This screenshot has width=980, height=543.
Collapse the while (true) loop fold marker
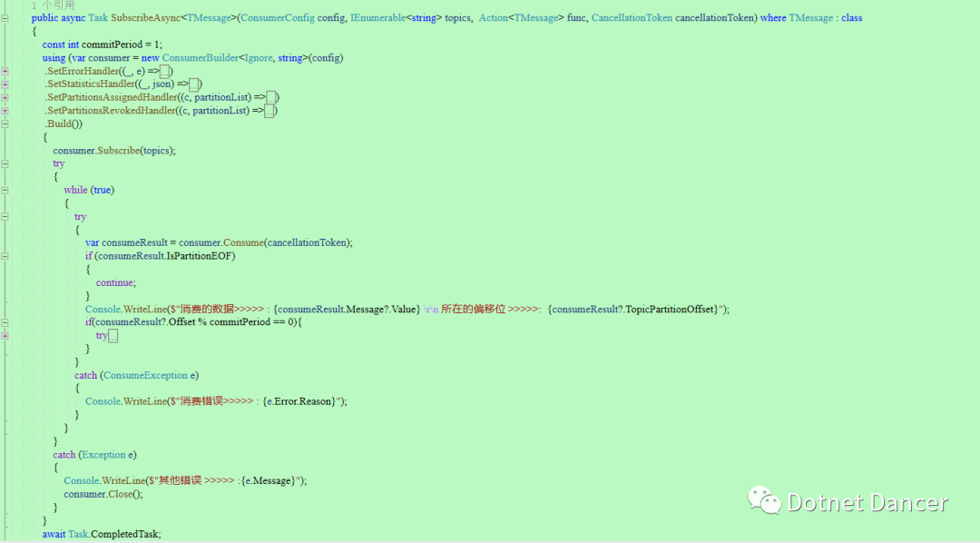click(x=5, y=190)
